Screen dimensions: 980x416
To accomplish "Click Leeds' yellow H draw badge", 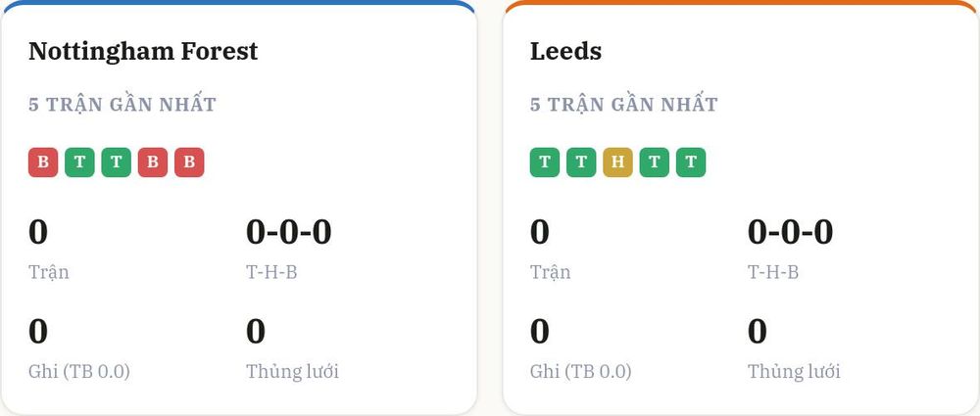I will [617, 162].
